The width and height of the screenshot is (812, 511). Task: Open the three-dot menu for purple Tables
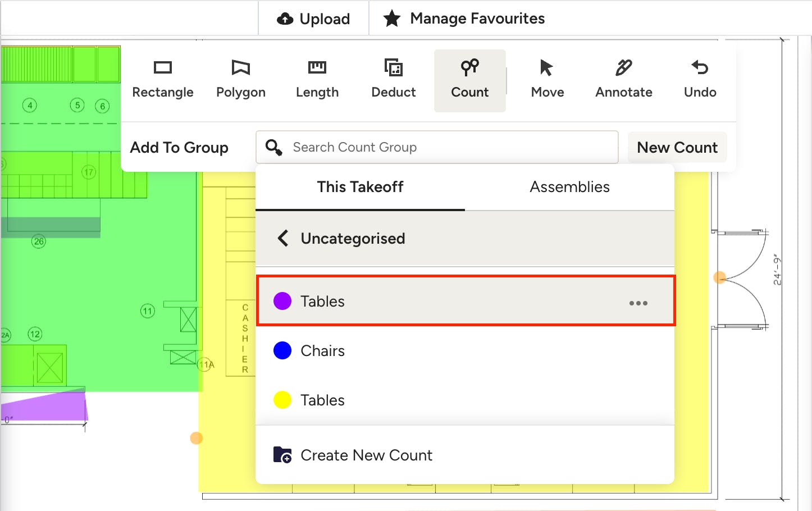point(638,303)
